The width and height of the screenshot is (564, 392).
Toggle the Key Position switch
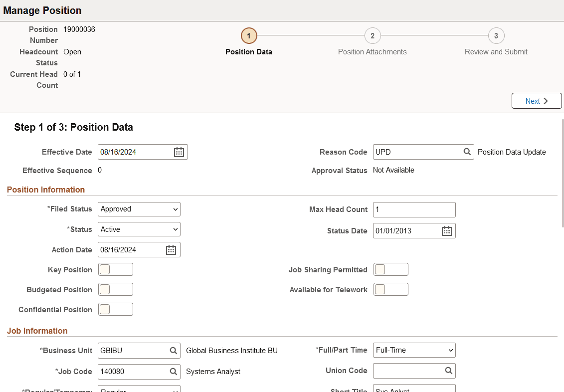(x=115, y=269)
